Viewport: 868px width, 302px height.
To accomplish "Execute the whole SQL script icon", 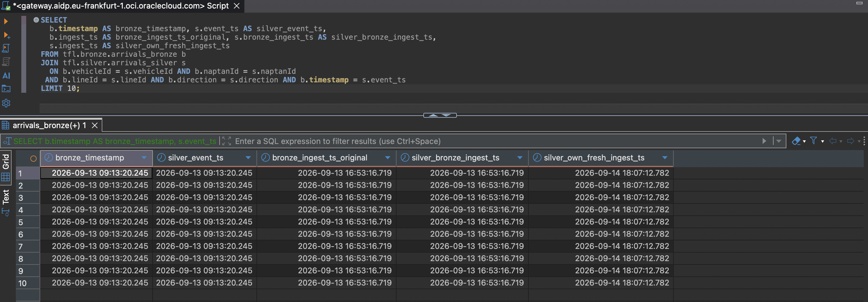I will click(6, 48).
